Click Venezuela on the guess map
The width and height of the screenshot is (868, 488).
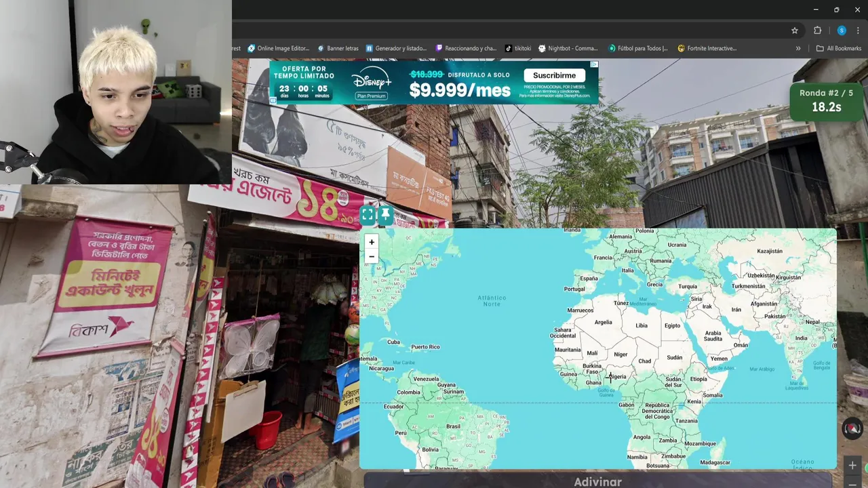(x=426, y=379)
